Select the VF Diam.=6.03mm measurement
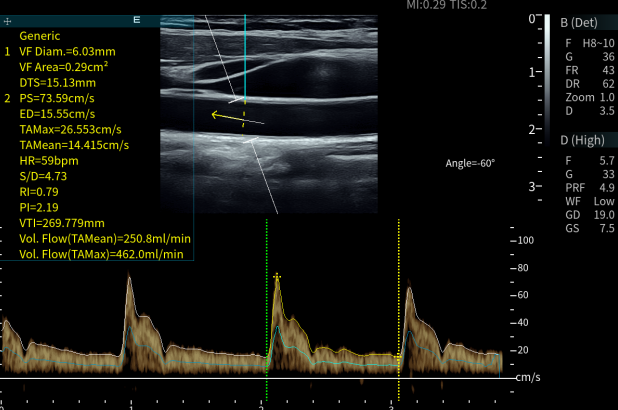This screenshot has height=410, width=618. 66,50
